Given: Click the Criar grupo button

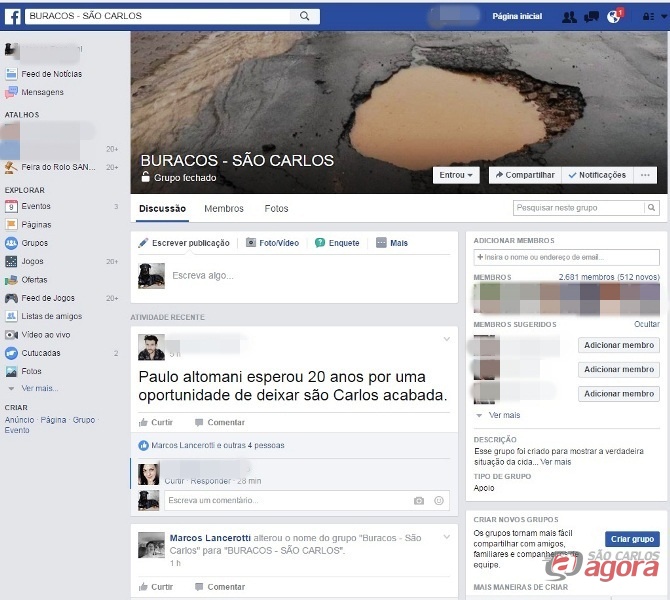Looking at the screenshot, I should point(632,539).
